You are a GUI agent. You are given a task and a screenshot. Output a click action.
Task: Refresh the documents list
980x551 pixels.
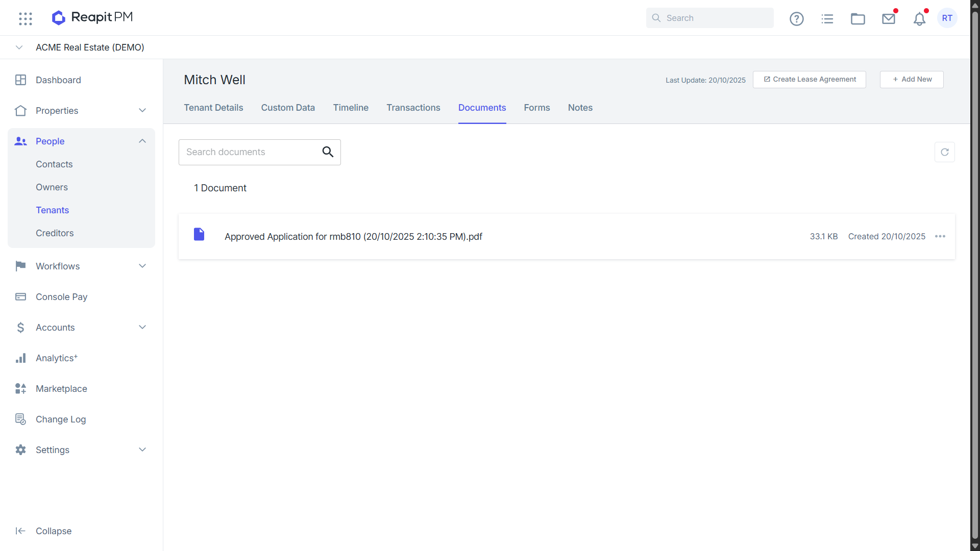click(x=945, y=152)
